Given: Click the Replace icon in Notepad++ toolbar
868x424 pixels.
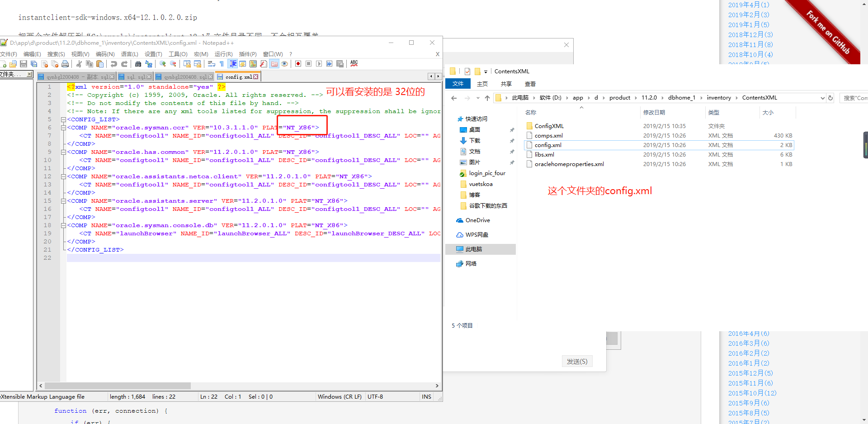Looking at the screenshot, I should click(149, 64).
